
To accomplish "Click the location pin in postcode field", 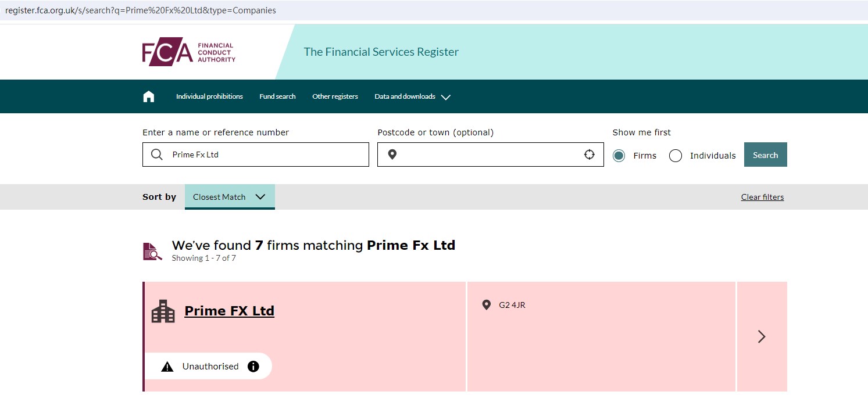I will tap(392, 155).
